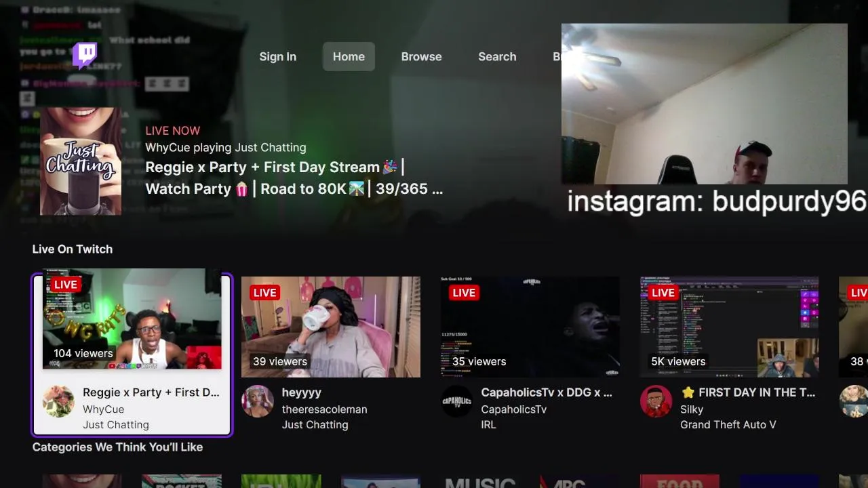
Task: Click WhyCue channel avatar icon
Action: 59,402
